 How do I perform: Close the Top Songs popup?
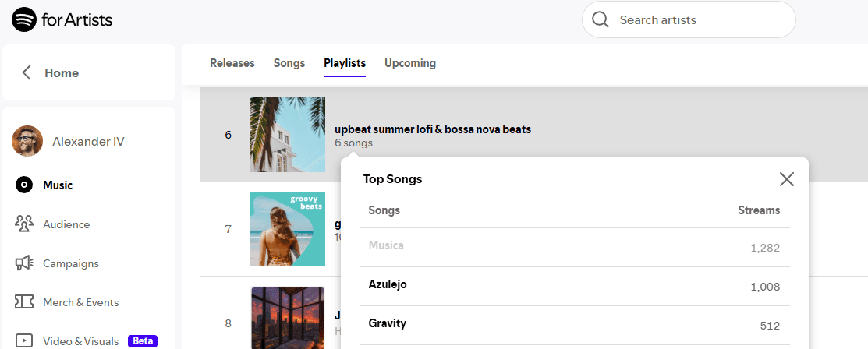[787, 178]
